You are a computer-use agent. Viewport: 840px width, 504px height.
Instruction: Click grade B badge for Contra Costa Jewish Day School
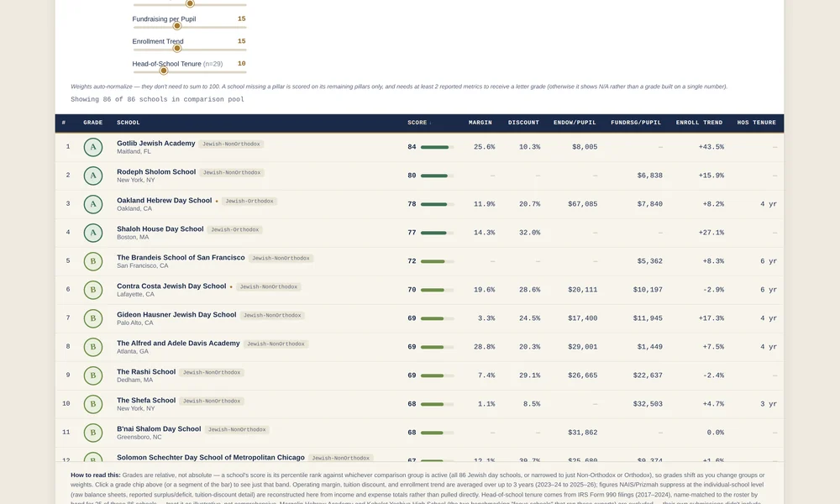click(x=92, y=290)
